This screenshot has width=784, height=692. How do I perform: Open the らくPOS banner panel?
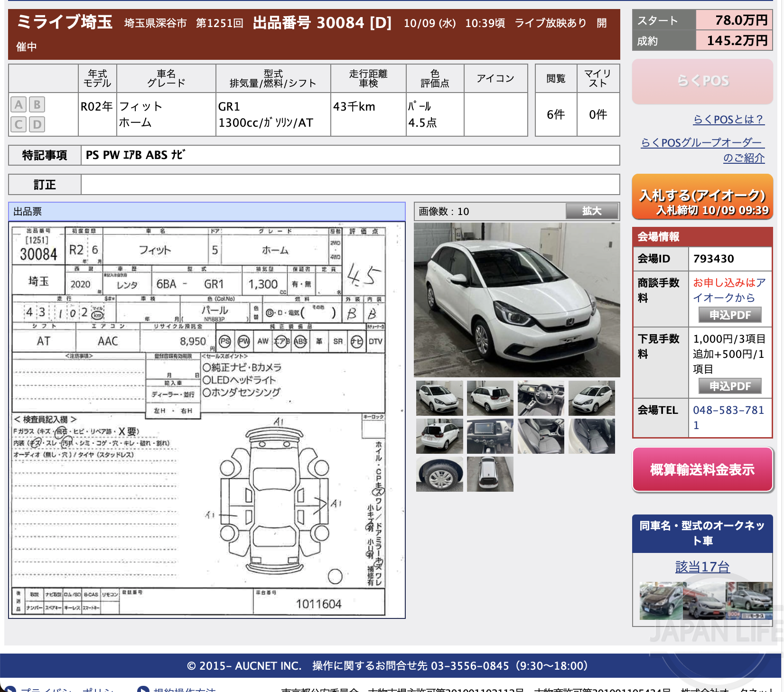(702, 81)
